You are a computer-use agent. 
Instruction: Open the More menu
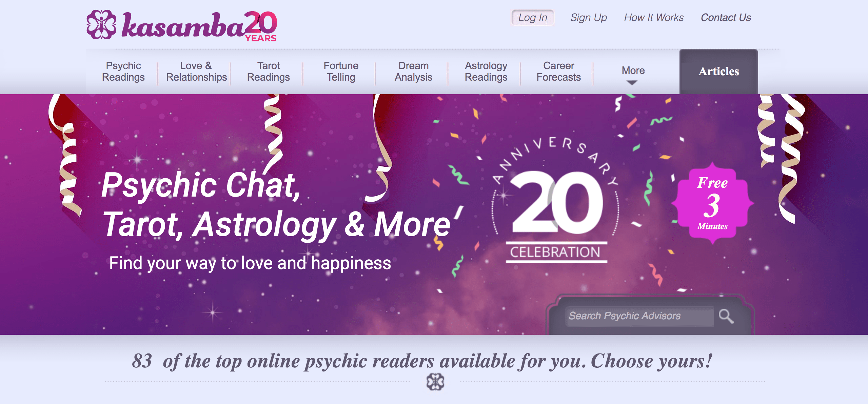(633, 70)
